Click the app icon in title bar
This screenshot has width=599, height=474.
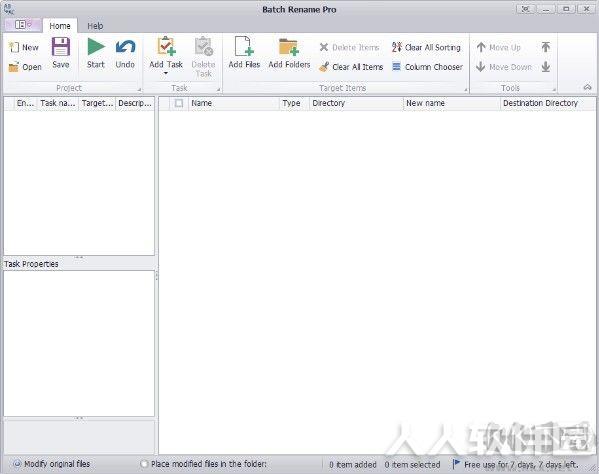9,8
